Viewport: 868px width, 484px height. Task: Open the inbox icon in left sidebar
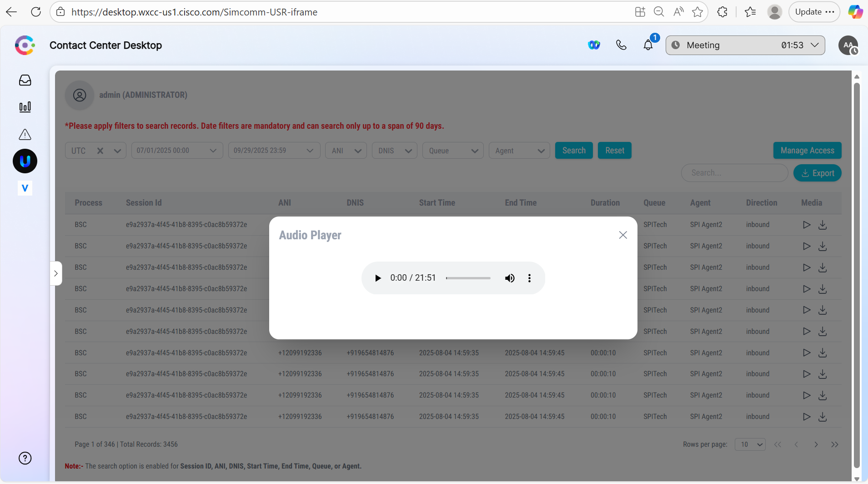(x=25, y=81)
